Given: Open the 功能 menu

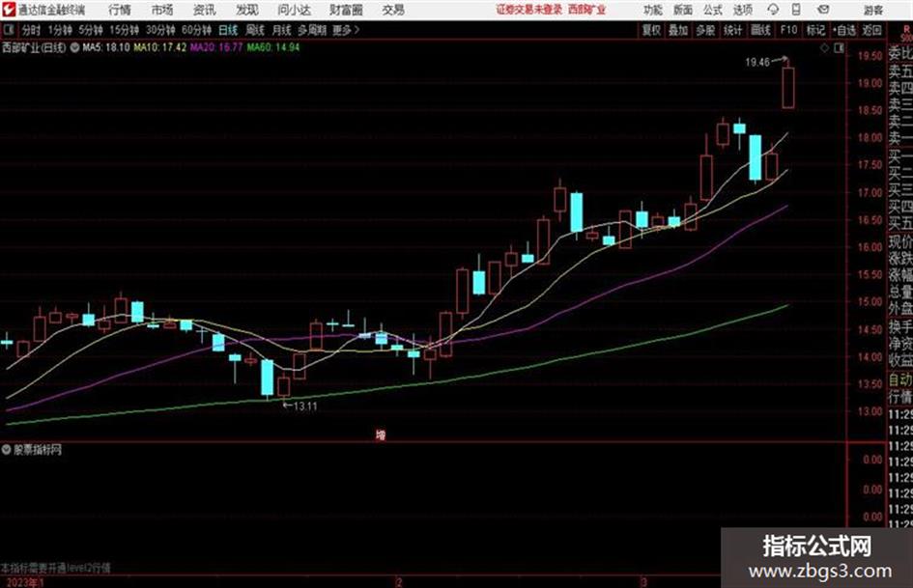Looking at the screenshot, I should pos(653,10).
